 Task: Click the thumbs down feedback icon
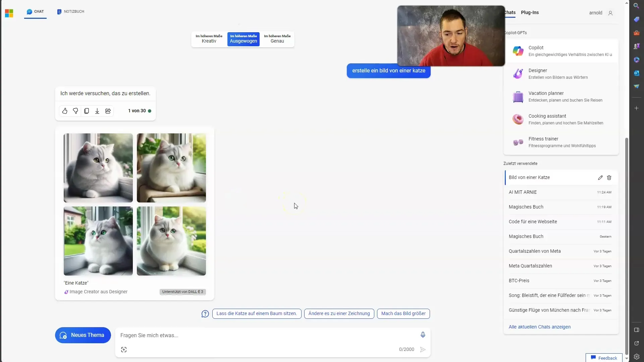75,111
